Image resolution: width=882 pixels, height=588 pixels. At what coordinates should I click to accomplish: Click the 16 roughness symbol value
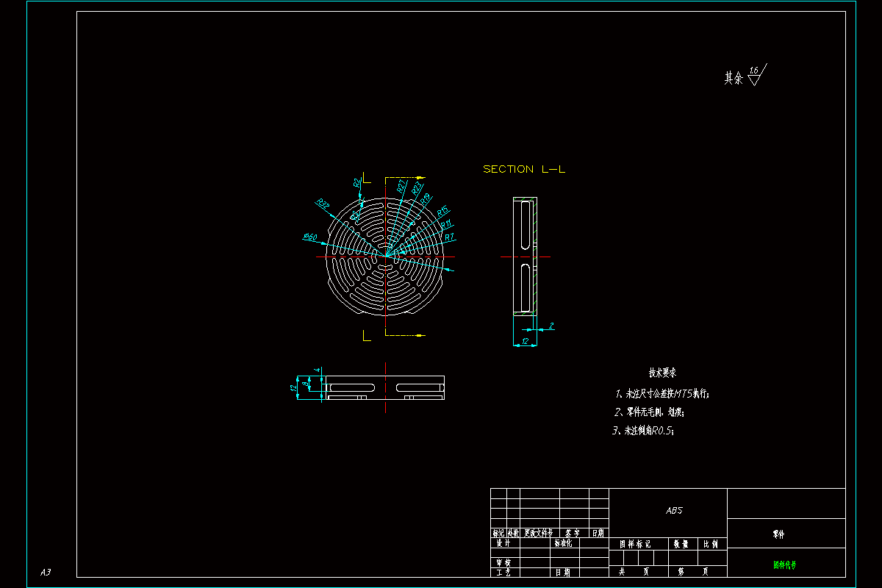753,71
